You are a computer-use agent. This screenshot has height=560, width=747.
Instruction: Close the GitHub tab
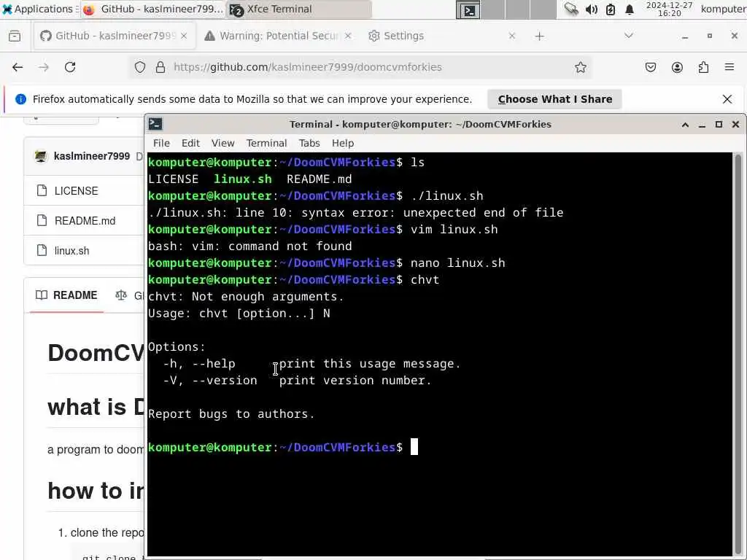(184, 36)
